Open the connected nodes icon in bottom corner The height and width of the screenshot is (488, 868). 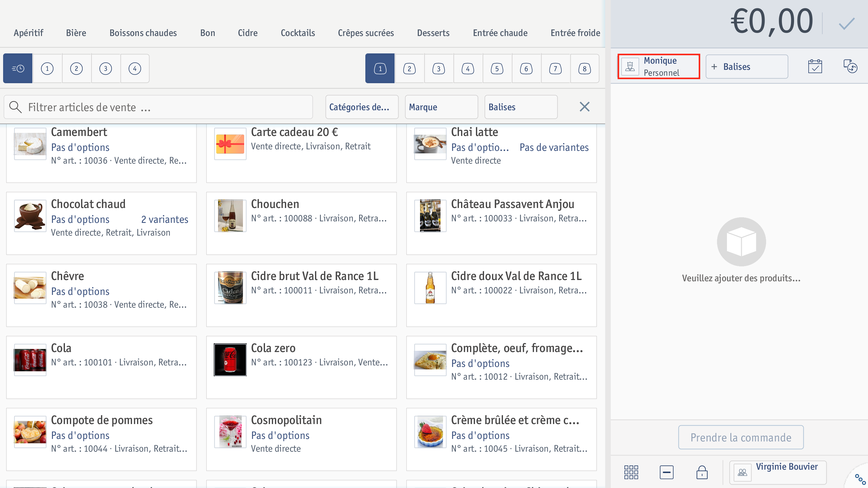pyautogui.click(x=860, y=479)
